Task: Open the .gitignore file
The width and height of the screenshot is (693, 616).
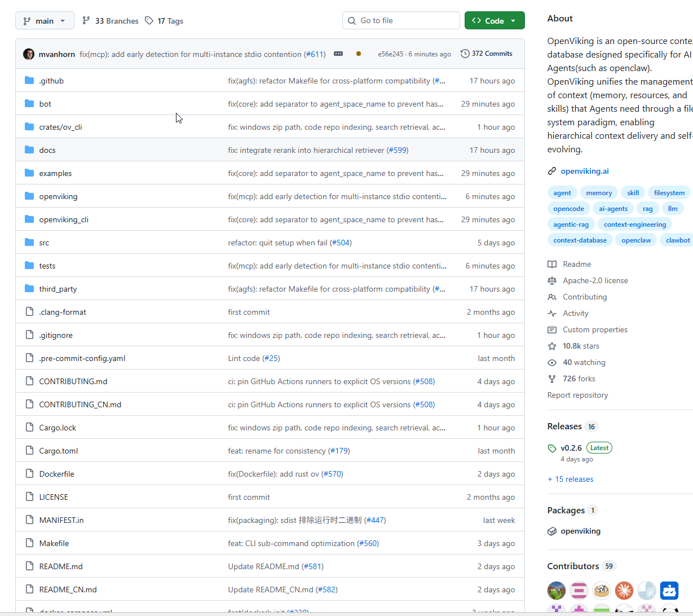Action: (56, 335)
